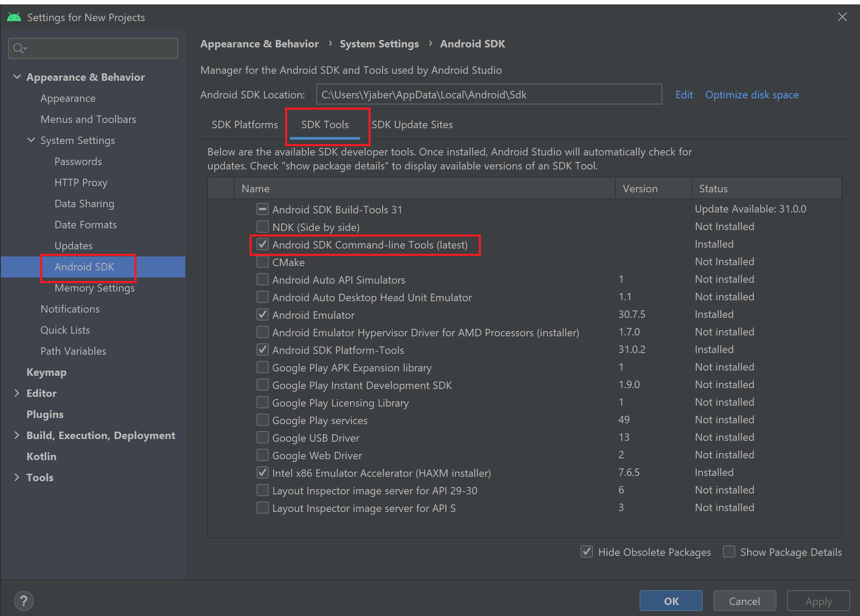Enable the NDK (Side by side) checkbox
The height and width of the screenshot is (616, 860).
(x=262, y=227)
